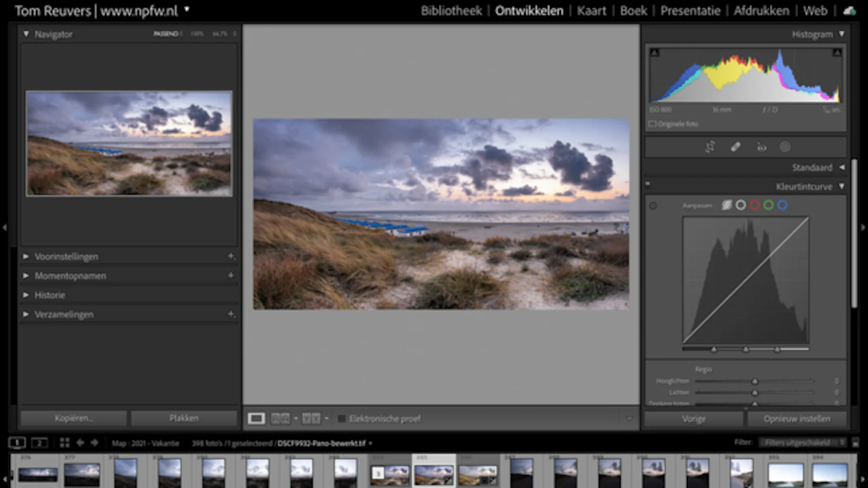Expand the Historie panel
The image size is (868, 488).
(25, 295)
